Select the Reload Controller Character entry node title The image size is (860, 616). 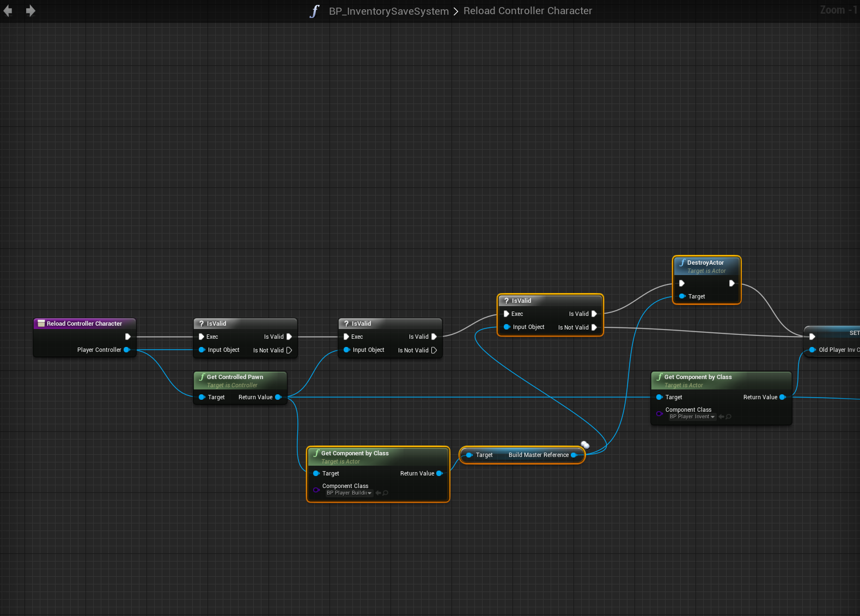pyautogui.click(x=84, y=324)
